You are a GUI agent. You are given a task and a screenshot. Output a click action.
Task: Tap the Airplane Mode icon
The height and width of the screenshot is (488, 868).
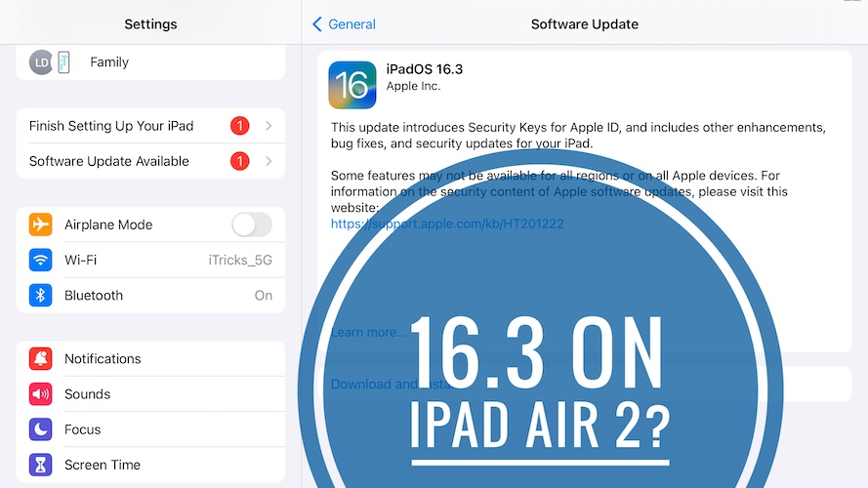click(x=40, y=224)
